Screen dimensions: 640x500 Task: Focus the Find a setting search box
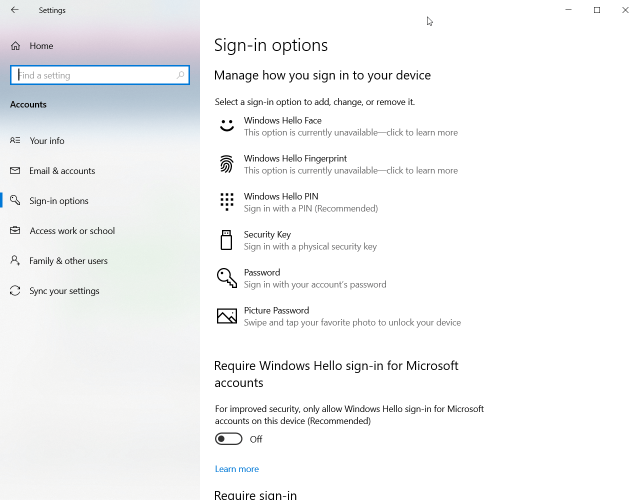(x=100, y=75)
